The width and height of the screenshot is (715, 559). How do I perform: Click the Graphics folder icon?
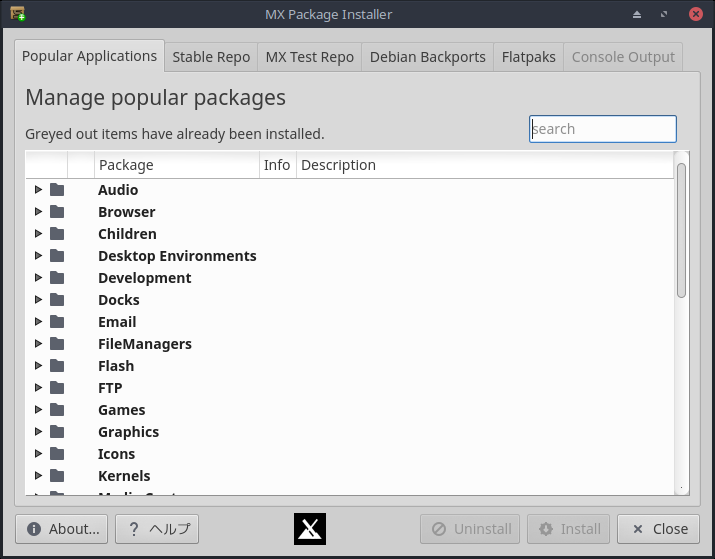click(57, 431)
